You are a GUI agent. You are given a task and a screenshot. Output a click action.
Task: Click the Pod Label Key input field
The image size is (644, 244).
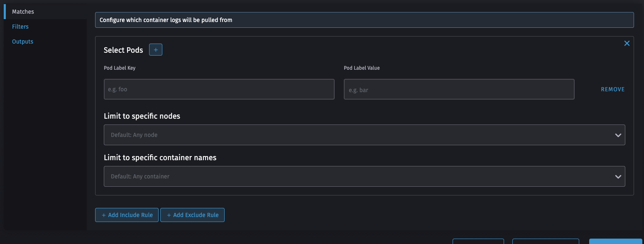point(219,89)
